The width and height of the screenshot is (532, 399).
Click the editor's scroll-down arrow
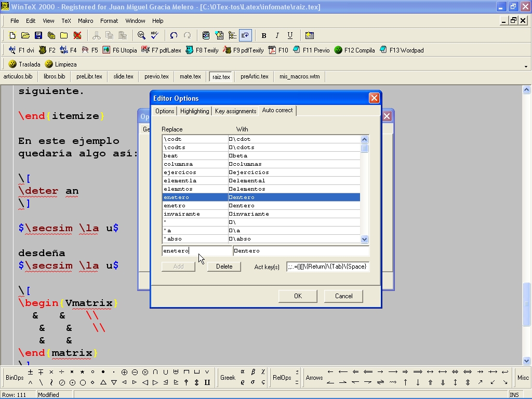tap(526, 361)
